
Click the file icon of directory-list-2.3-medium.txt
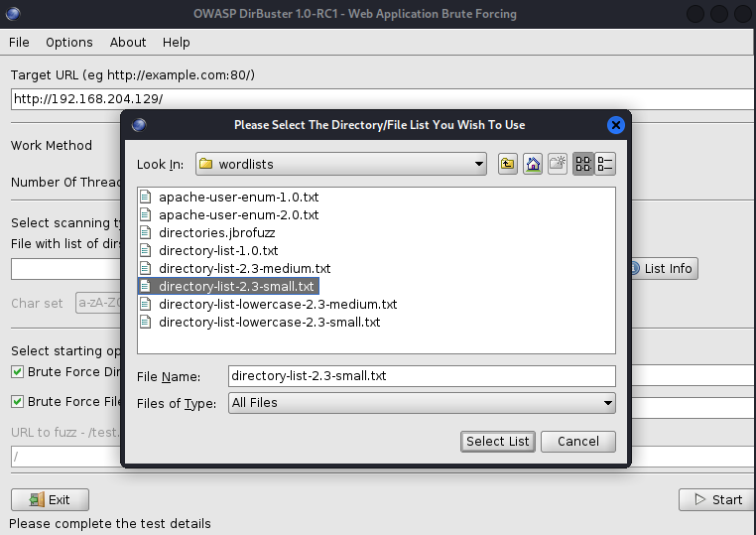(145, 268)
